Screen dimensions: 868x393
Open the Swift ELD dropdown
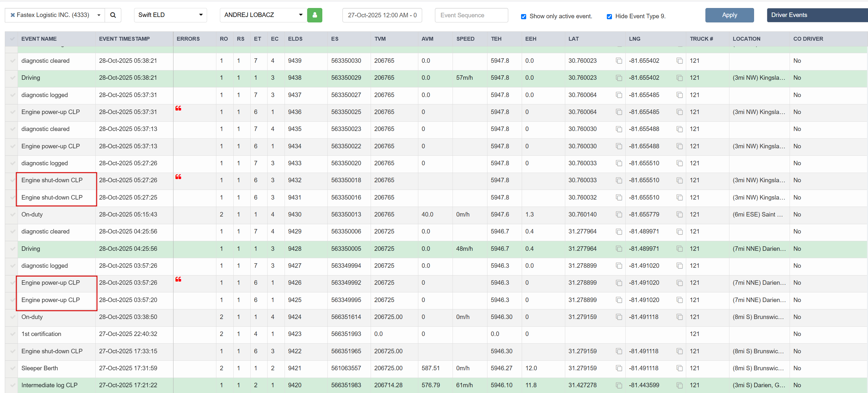pos(200,15)
